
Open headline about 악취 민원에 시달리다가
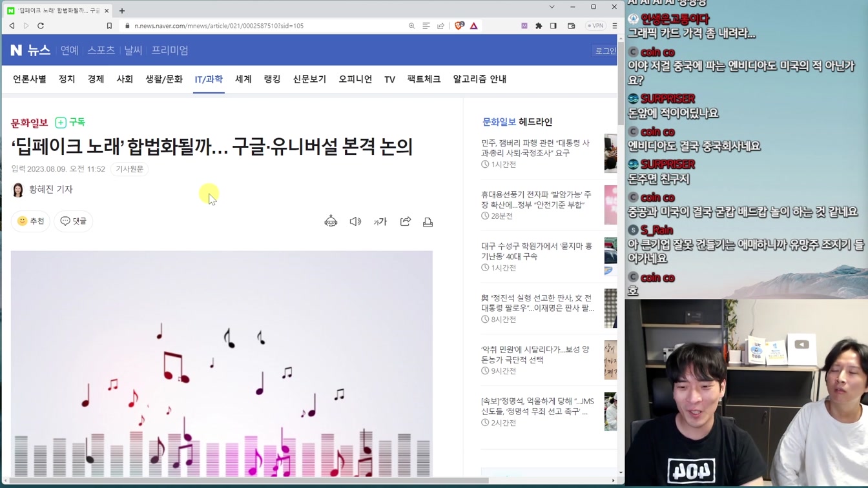[535, 354]
